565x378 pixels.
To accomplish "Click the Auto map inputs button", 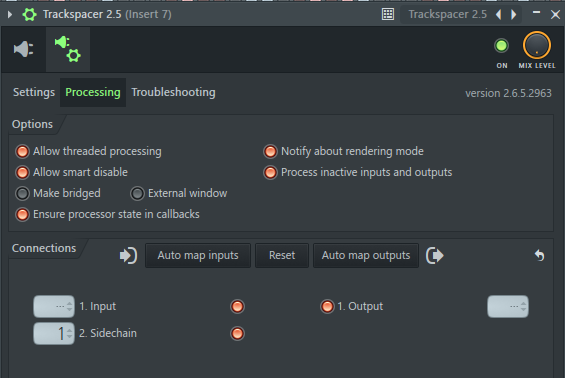I will [x=198, y=255].
